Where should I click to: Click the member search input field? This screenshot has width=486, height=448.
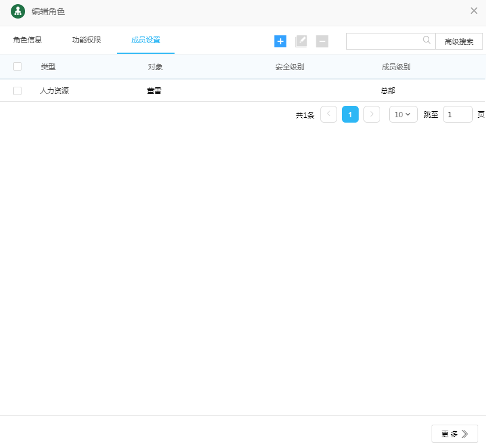click(384, 41)
